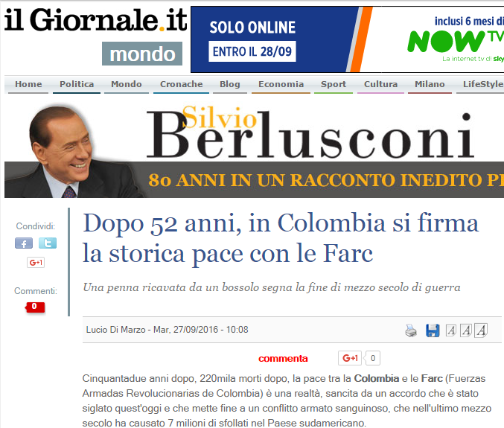Click the G+1 button beside commenta
The height and width of the screenshot is (428, 504).
(350, 358)
